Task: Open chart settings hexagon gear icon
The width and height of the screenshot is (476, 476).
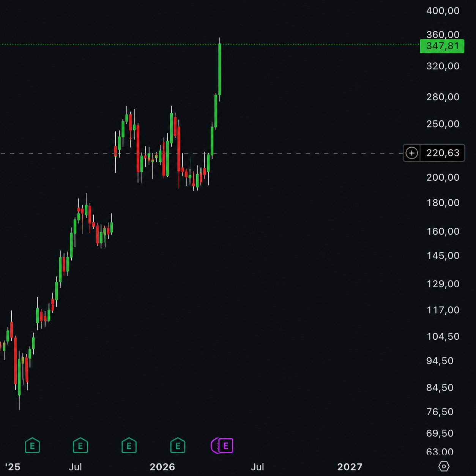Action: (x=444, y=466)
